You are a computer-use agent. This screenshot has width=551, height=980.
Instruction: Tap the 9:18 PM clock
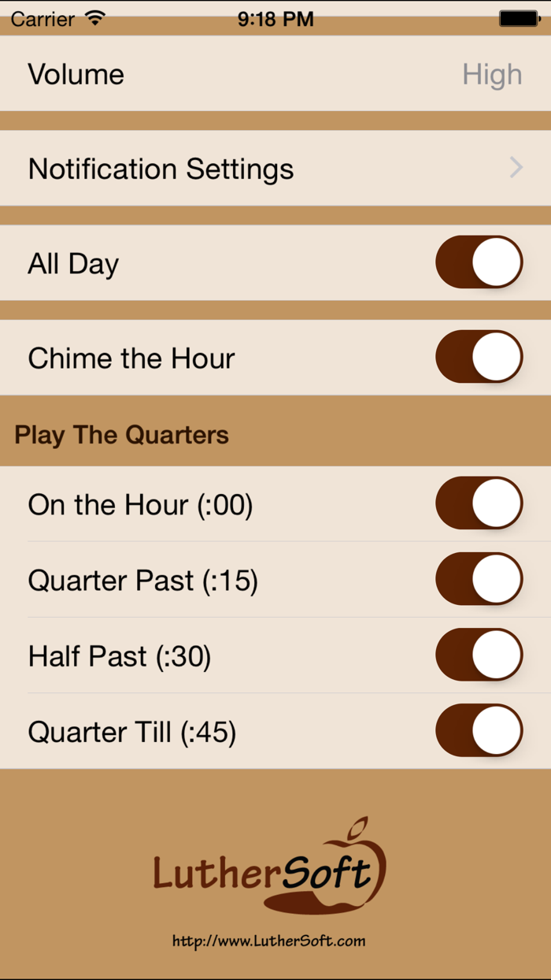point(275,18)
